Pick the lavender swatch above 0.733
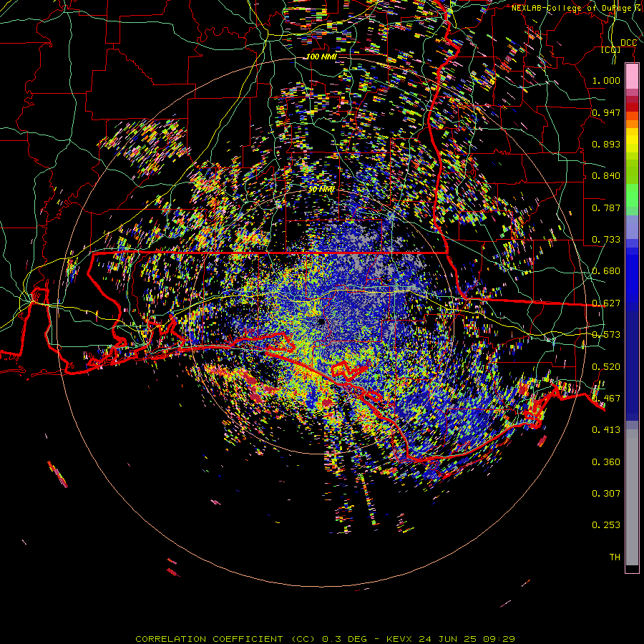 632,227
